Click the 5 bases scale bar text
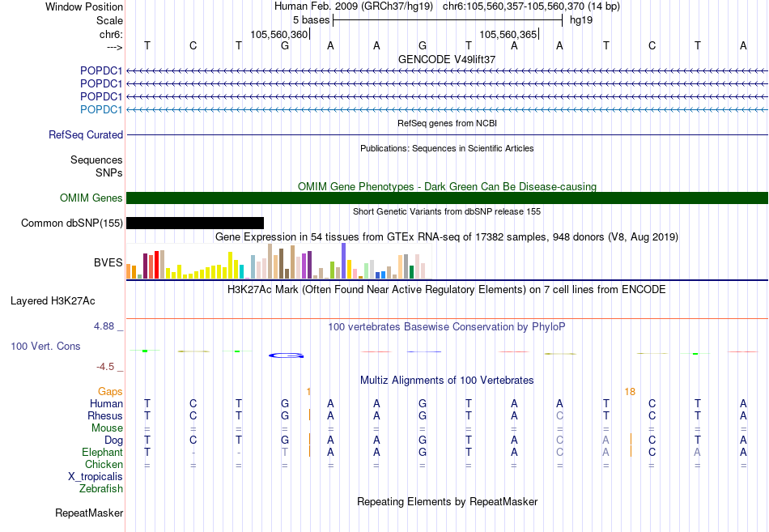The width and height of the screenshot is (769, 532). [x=312, y=20]
